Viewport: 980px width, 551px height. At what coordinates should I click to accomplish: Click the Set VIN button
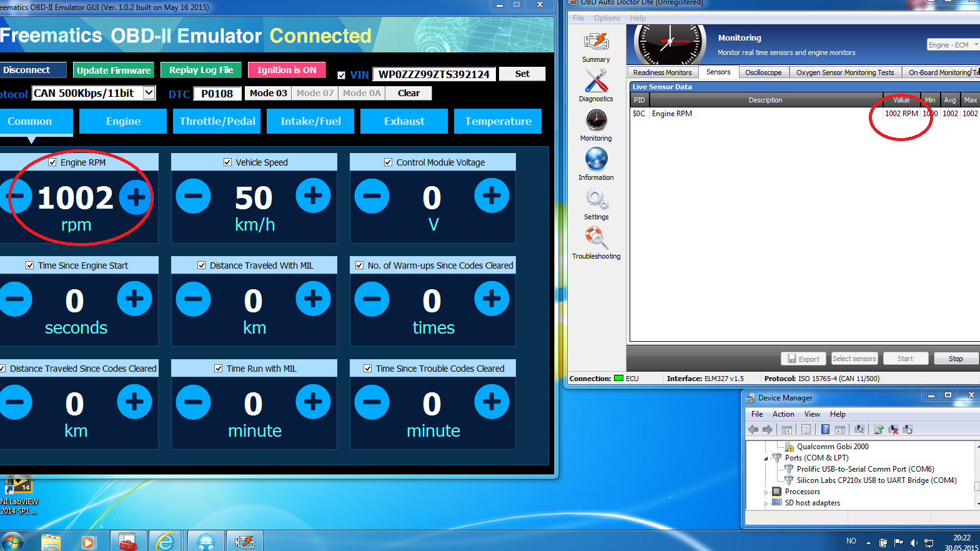[522, 74]
